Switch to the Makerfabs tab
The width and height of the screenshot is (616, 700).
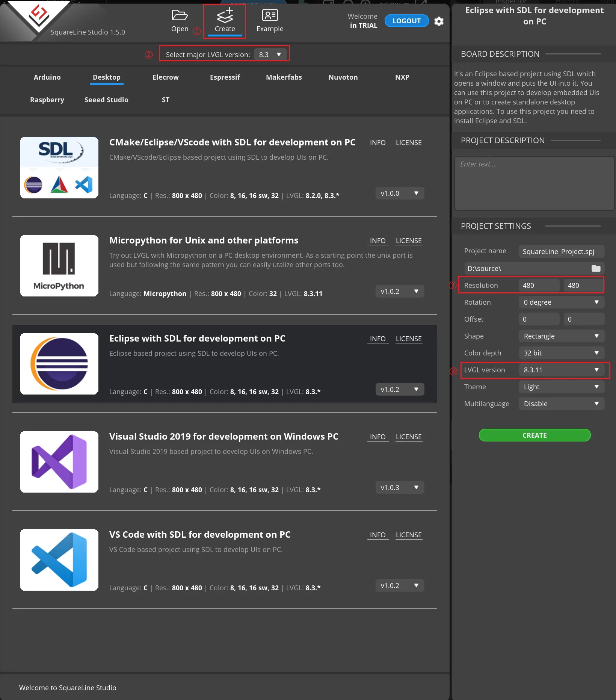(284, 77)
